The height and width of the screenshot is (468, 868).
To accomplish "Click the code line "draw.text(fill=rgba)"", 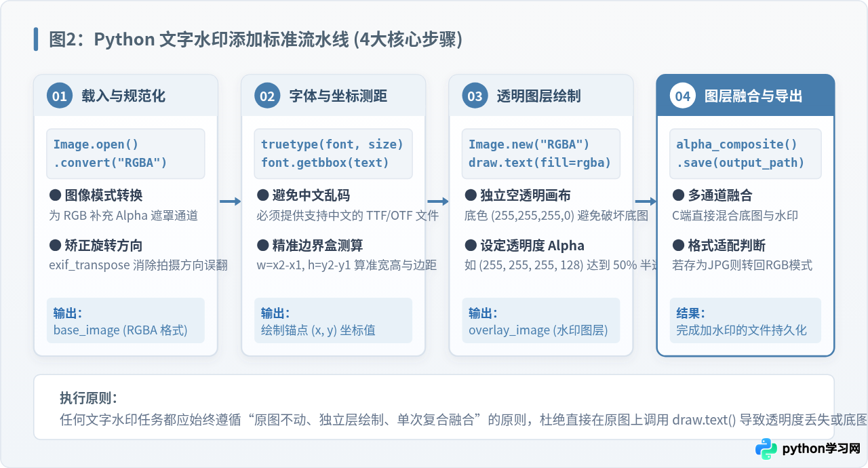I will click(540, 163).
